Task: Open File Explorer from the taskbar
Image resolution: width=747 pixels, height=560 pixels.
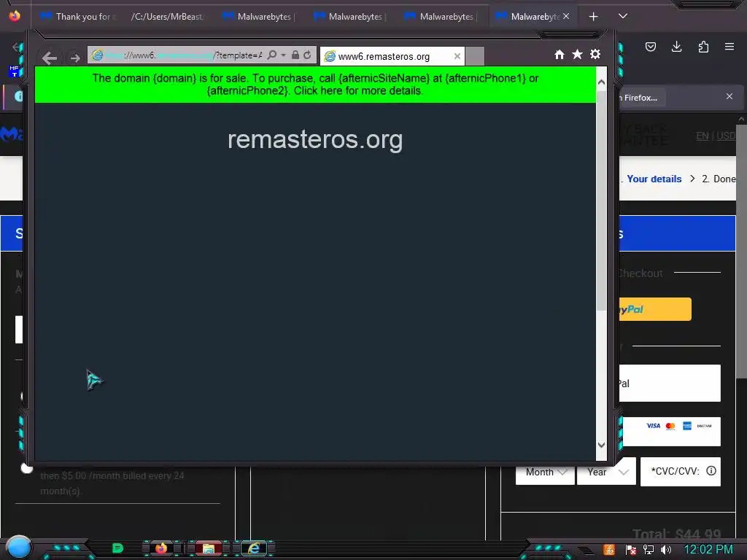Action: tap(208, 548)
